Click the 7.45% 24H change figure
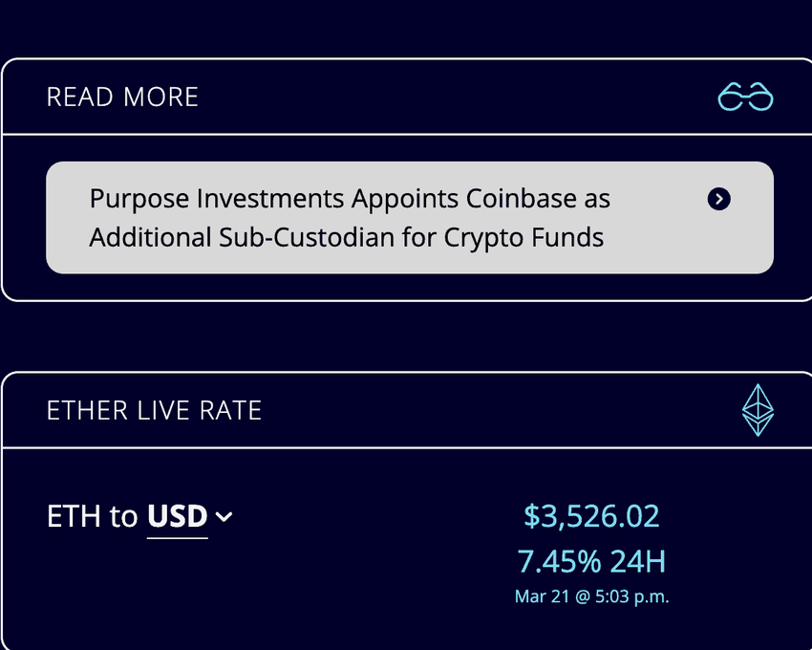812x650 pixels. click(591, 560)
